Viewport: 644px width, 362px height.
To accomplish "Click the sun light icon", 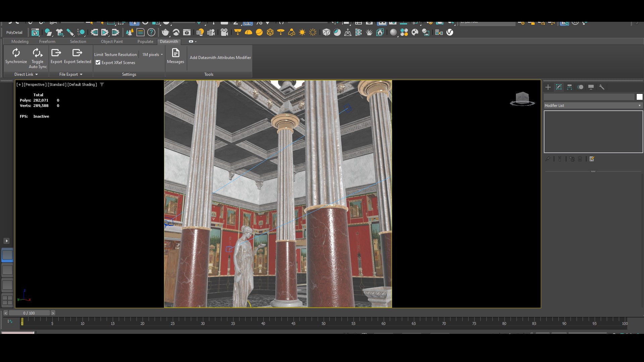I will (302, 32).
